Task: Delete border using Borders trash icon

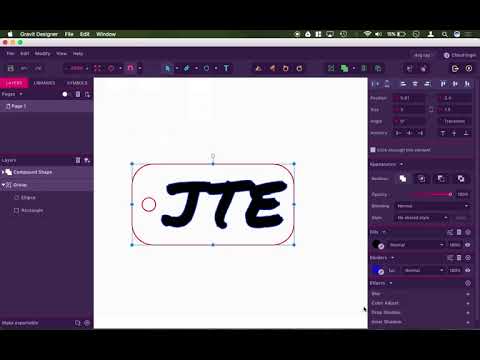Action: (x=459, y=258)
